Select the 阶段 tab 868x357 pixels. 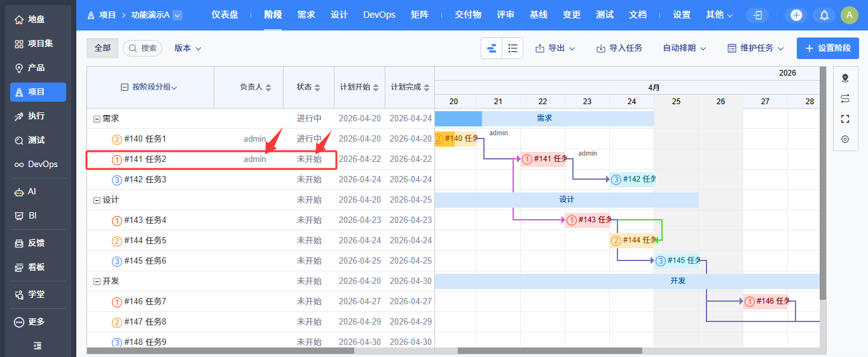pyautogui.click(x=273, y=15)
